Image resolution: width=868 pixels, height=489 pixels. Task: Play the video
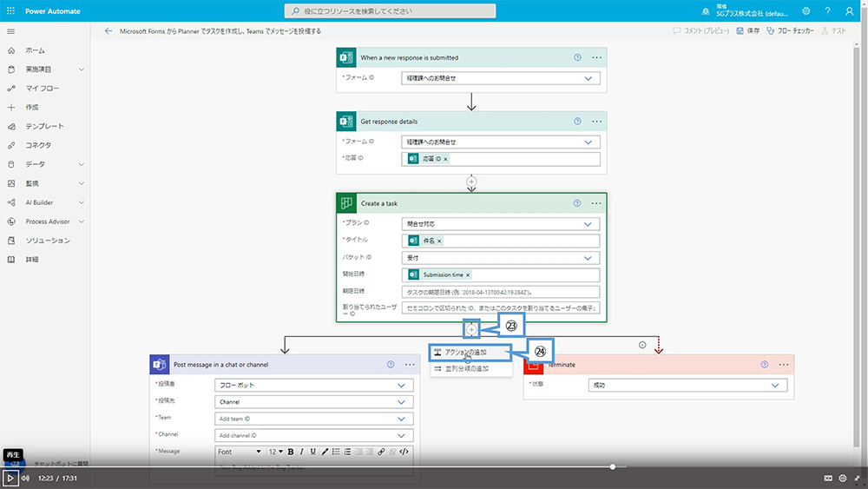point(10,478)
